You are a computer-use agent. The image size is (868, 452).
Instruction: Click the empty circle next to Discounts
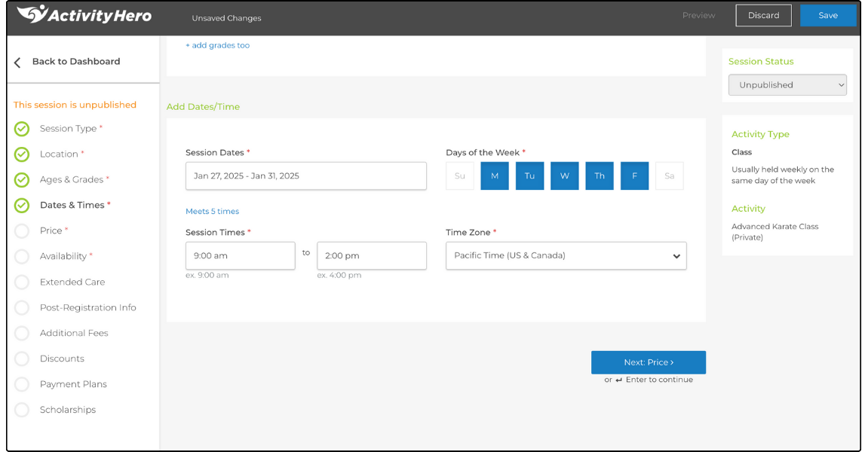[22, 359]
